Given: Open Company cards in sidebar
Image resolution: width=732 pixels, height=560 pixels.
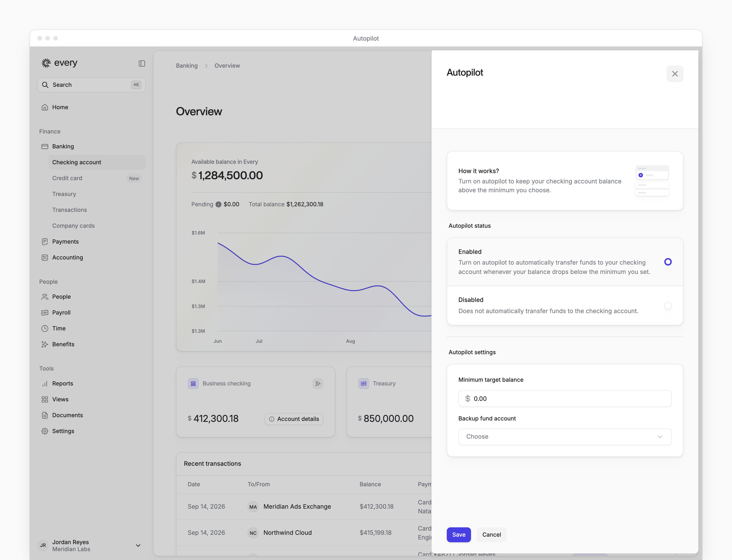Looking at the screenshot, I should click(x=97, y=226).
